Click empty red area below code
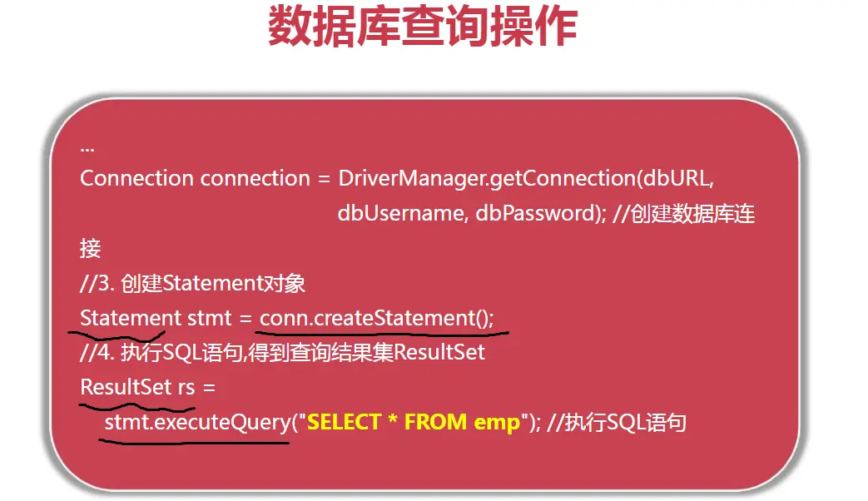Viewport: 868px width, 501px height. click(x=423, y=465)
